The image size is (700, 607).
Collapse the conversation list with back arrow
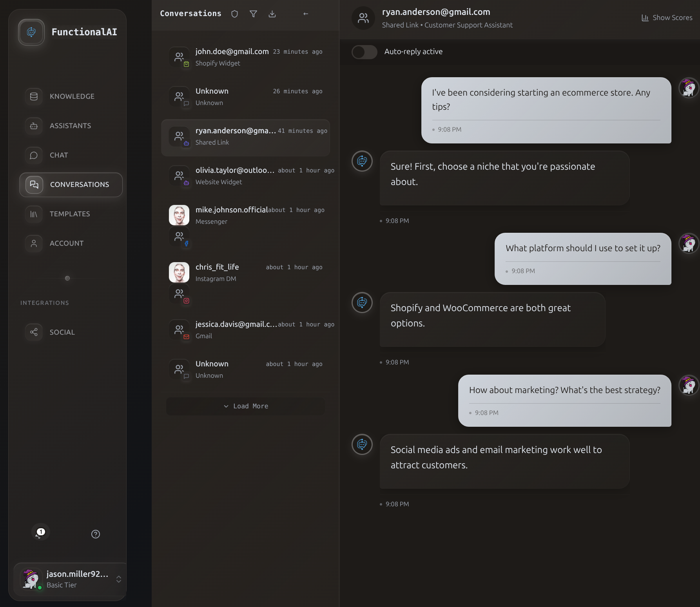(306, 14)
